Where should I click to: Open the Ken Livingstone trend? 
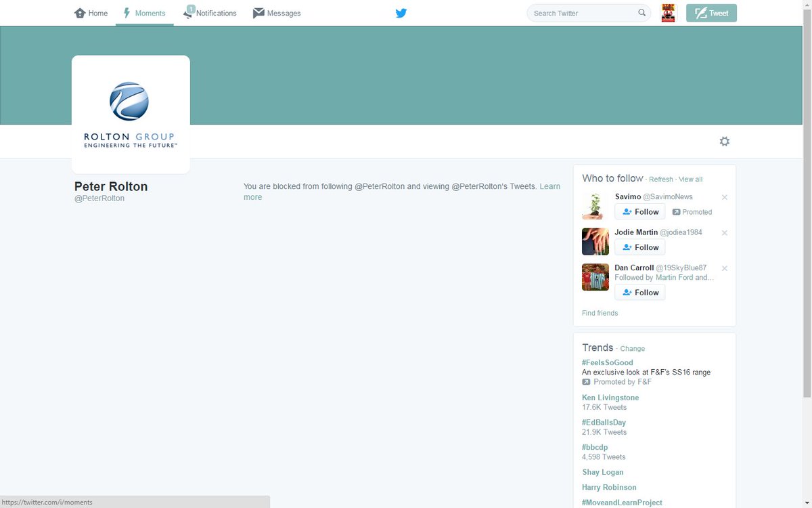tap(610, 398)
